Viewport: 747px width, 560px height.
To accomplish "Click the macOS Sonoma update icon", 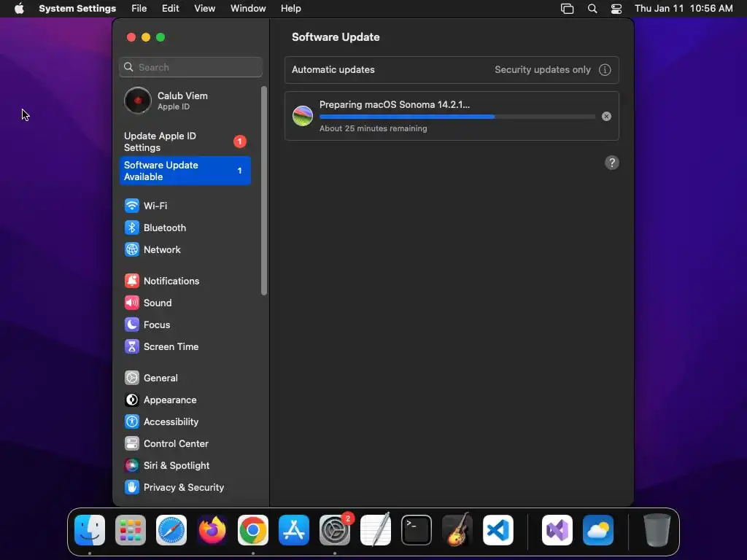I will coord(303,116).
